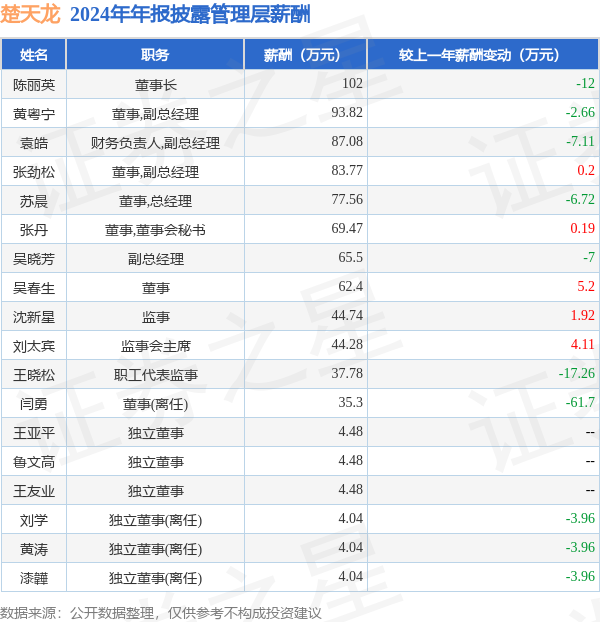600x622 pixels.
Task: Click the salary value 93.82
Action: [347, 112]
